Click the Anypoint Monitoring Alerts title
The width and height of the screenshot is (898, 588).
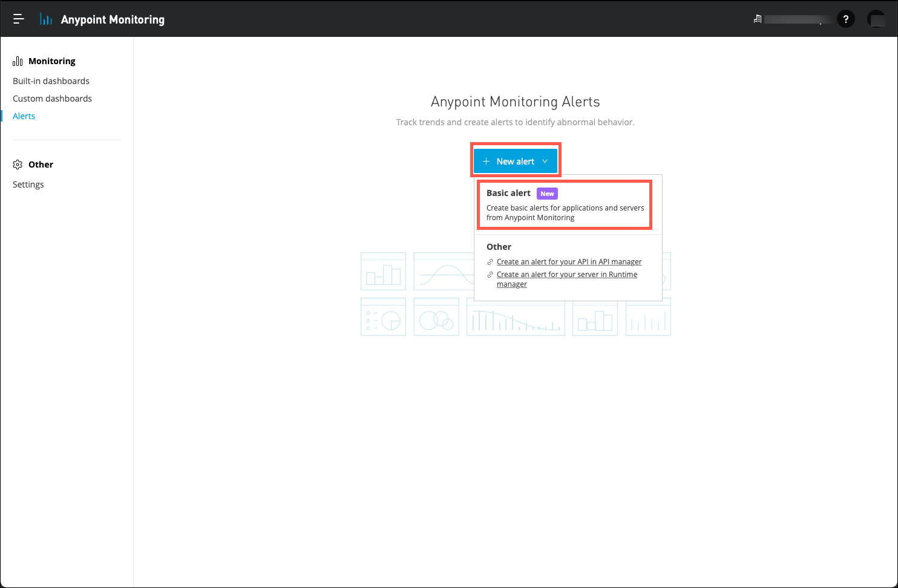pos(515,102)
